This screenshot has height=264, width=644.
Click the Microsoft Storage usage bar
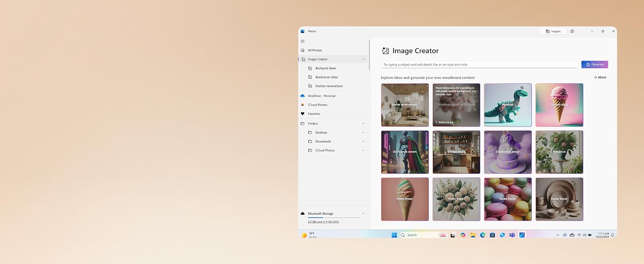click(333, 217)
